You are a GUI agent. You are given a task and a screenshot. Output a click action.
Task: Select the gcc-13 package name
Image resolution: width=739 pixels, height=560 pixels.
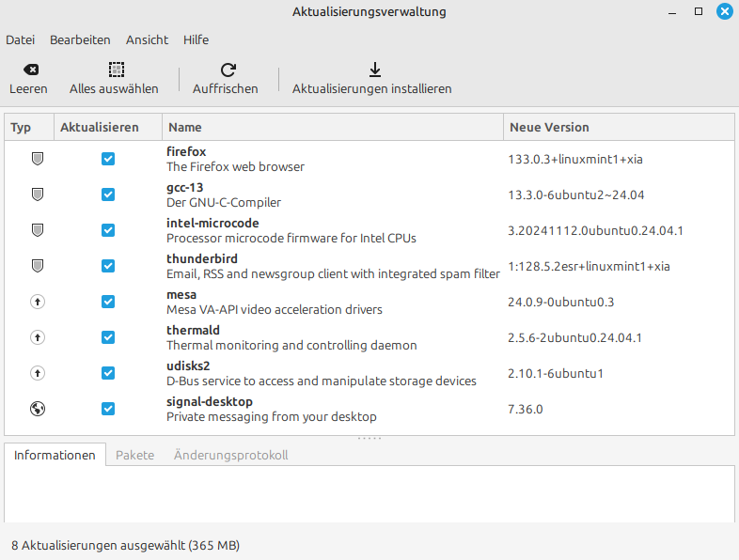pyautogui.click(x=184, y=188)
